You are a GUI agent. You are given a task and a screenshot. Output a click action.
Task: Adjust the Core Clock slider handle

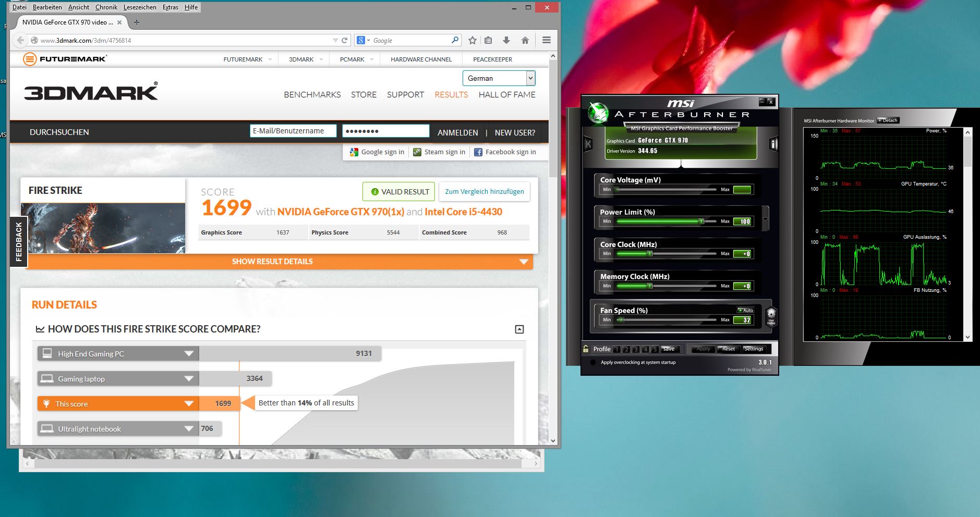pos(650,254)
